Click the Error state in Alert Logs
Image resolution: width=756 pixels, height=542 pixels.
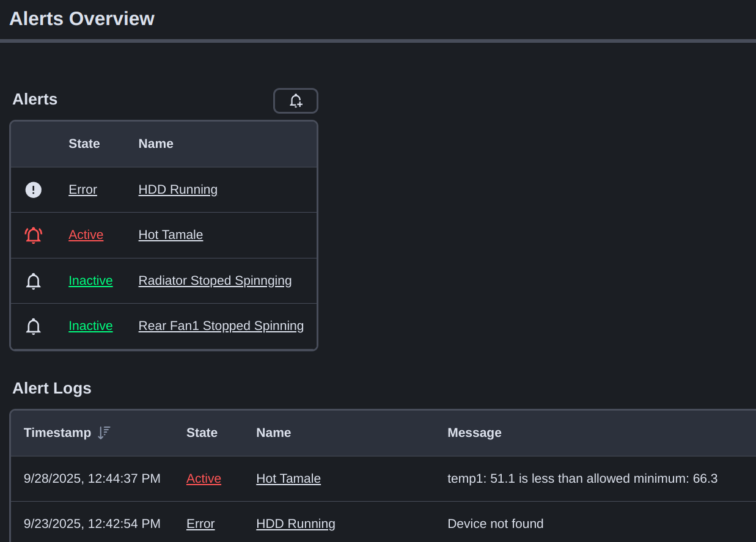[200, 524]
